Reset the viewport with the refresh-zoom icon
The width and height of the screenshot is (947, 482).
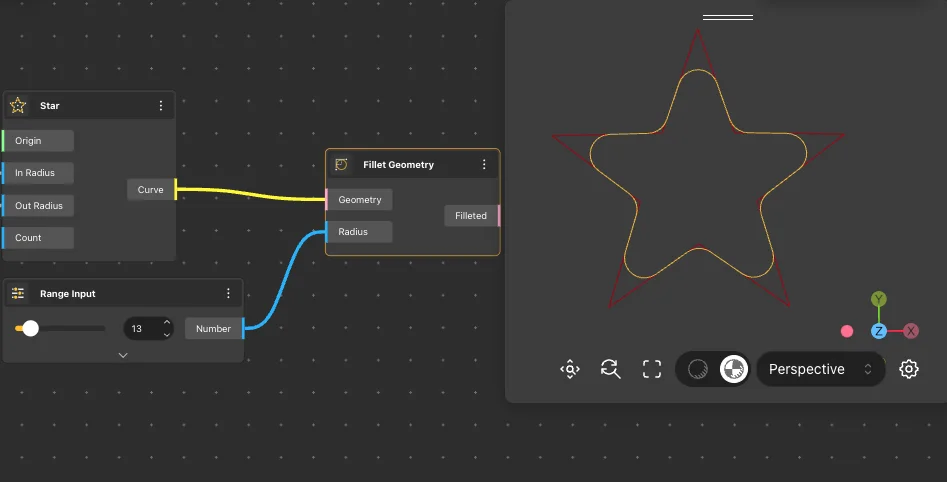(x=610, y=369)
